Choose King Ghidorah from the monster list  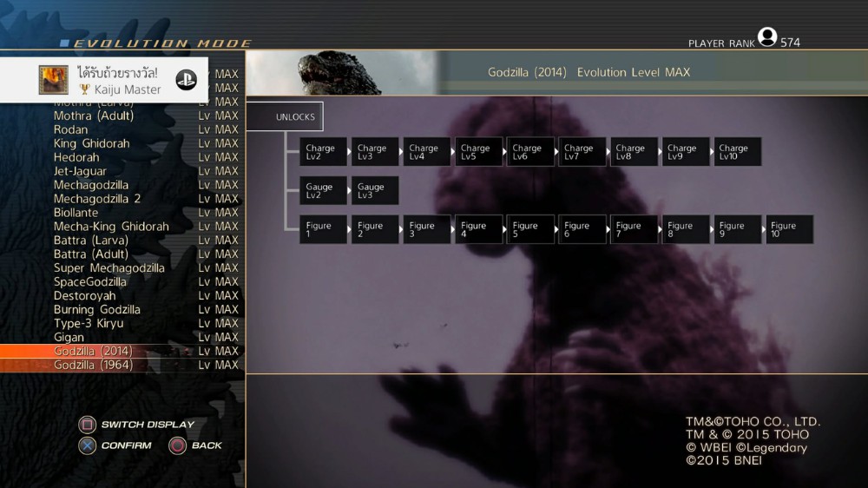coord(122,143)
